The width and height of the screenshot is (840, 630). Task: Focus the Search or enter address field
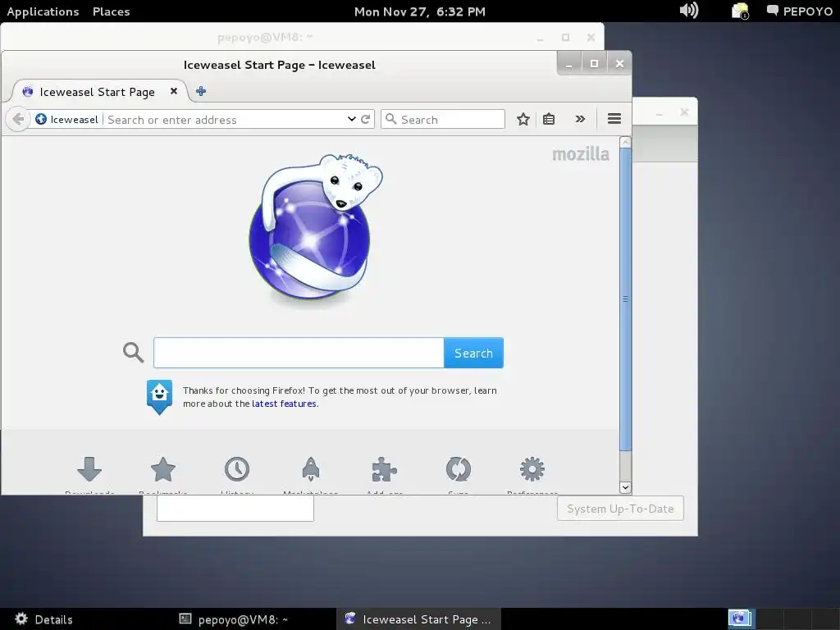point(225,120)
